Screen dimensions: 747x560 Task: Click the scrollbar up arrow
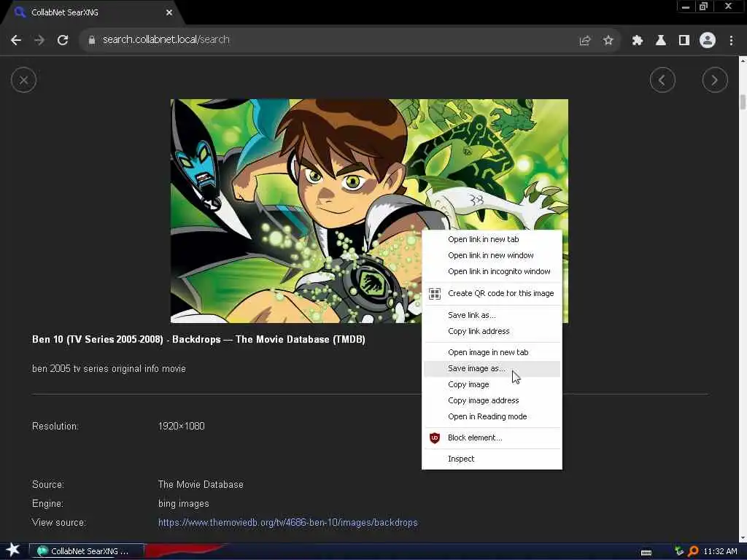pyautogui.click(x=743, y=61)
